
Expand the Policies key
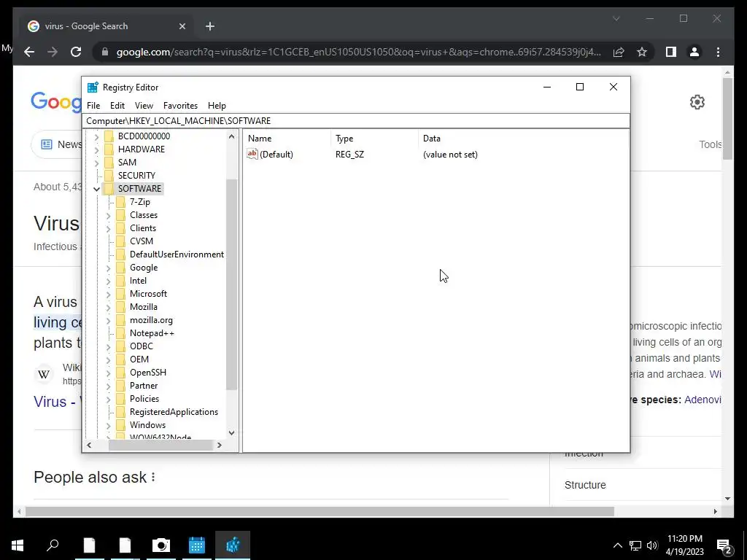108,400
